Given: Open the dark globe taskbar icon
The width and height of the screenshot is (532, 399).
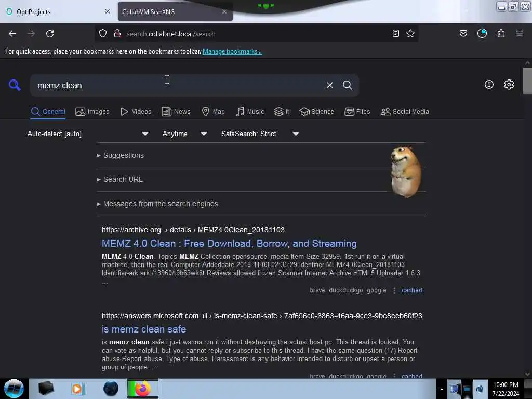Looking at the screenshot, I should 111,389.
